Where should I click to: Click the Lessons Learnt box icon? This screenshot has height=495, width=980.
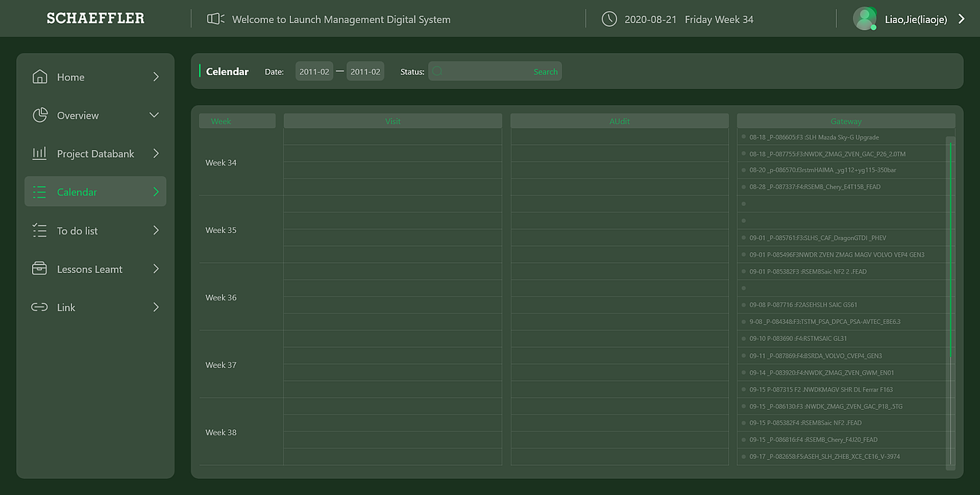click(40, 269)
